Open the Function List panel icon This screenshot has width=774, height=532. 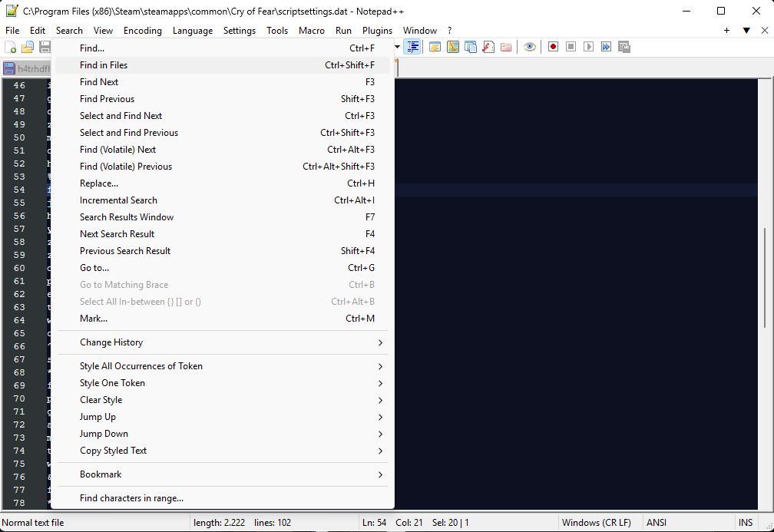pyautogui.click(x=488, y=47)
